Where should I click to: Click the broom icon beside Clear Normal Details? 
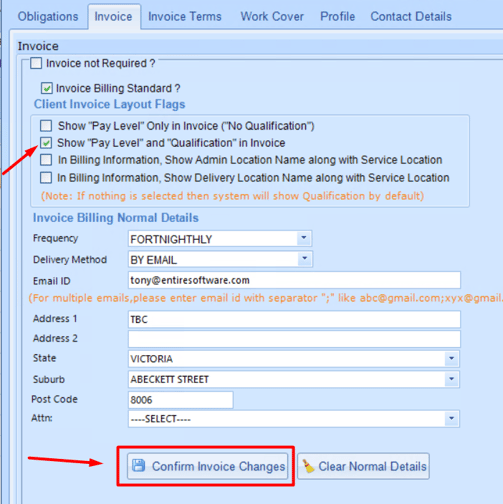pyautogui.click(x=309, y=466)
